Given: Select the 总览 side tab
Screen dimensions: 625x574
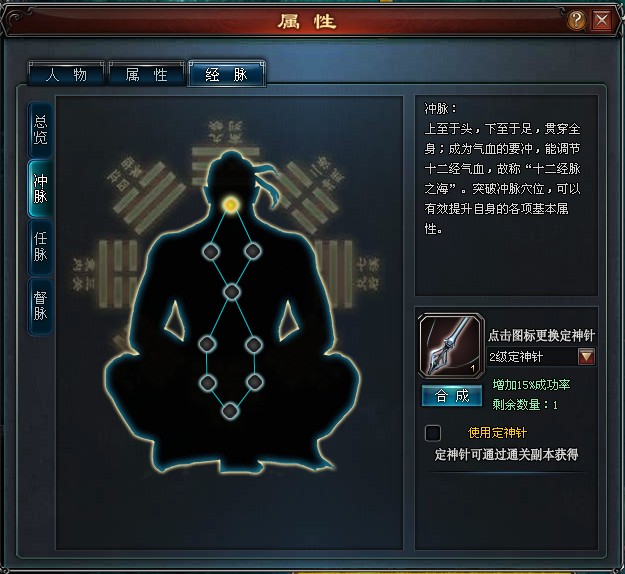Looking at the screenshot, I should pos(40,130).
